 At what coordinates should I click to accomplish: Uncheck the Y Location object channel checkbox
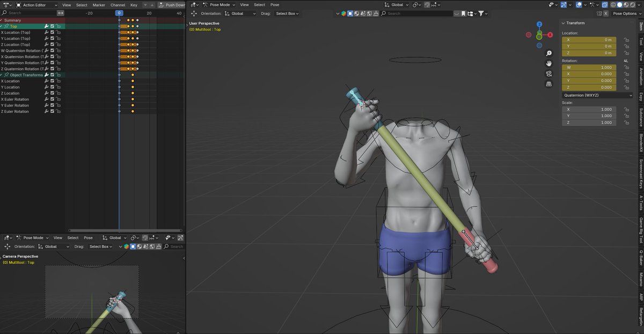tap(53, 87)
